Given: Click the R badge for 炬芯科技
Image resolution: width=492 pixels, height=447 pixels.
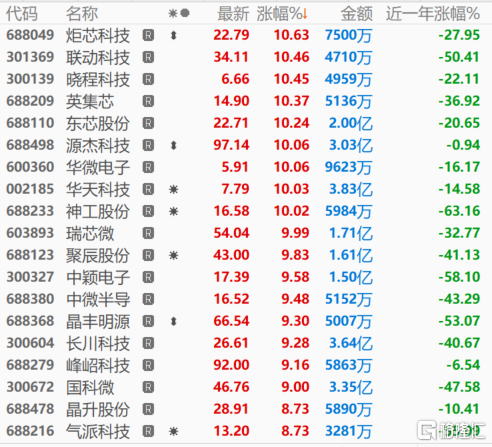Looking at the screenshot, I should click(148, 35).
